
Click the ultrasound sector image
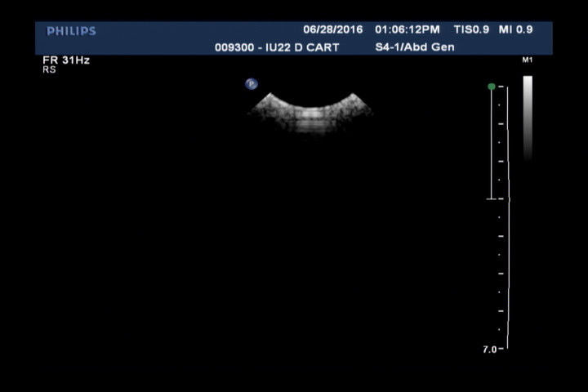[x=310, y=113]
